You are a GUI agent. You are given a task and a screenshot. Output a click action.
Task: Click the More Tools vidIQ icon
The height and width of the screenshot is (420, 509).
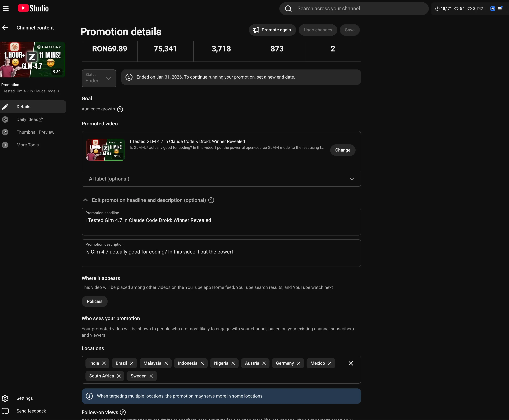[x=5, y=145]
